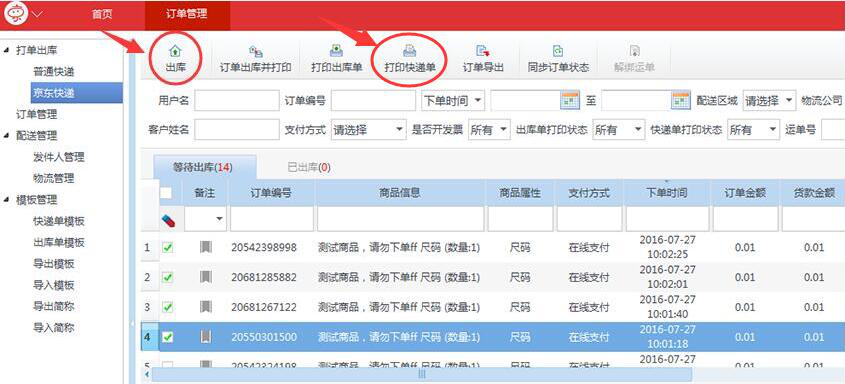Open 物流管理 in the sidebar
Screen dimensions: 845x384
pos(53,178)
